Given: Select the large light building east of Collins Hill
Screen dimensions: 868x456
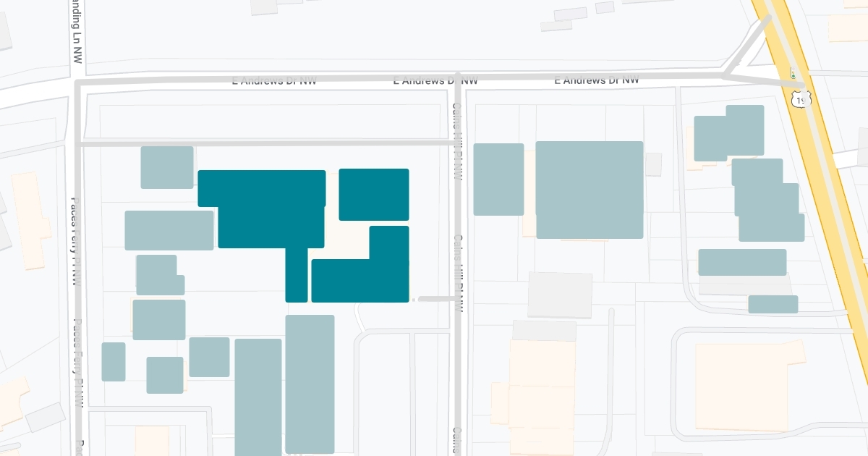Looking at the screenshot, I should (x=590, y=190).
